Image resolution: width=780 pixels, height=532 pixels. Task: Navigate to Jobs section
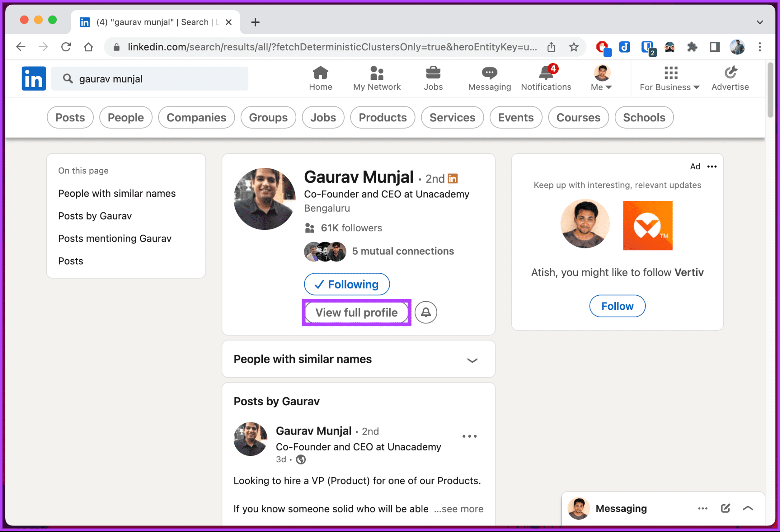point(433,78)
